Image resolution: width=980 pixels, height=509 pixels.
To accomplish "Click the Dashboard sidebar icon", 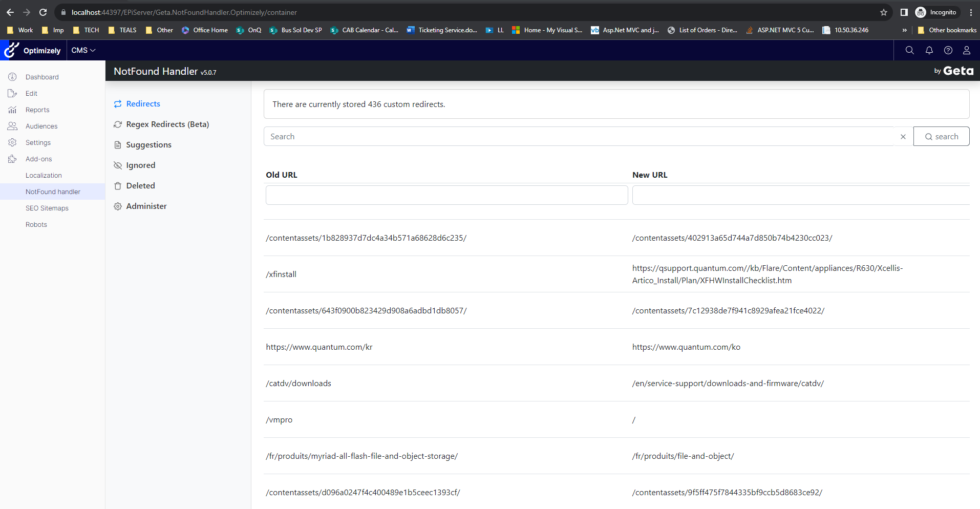I will [x=12, y=77].
